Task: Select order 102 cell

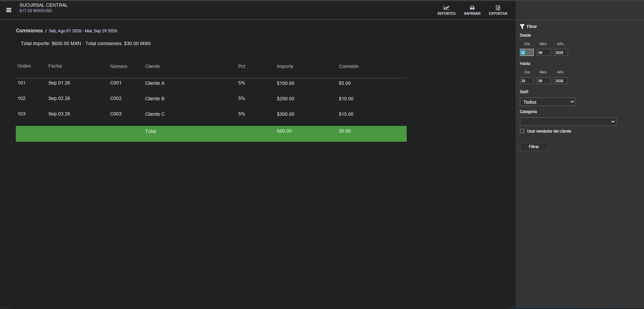Action: click(x=22, y=98)
